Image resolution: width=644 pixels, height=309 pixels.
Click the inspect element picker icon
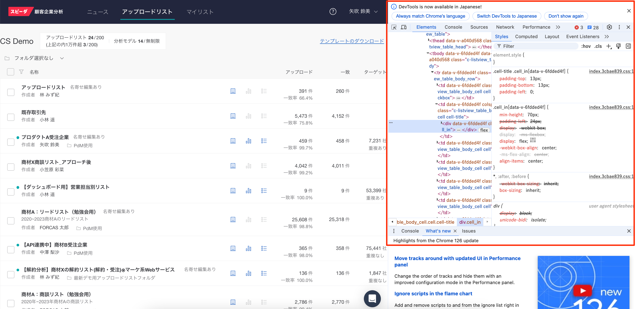coord(394,27)
